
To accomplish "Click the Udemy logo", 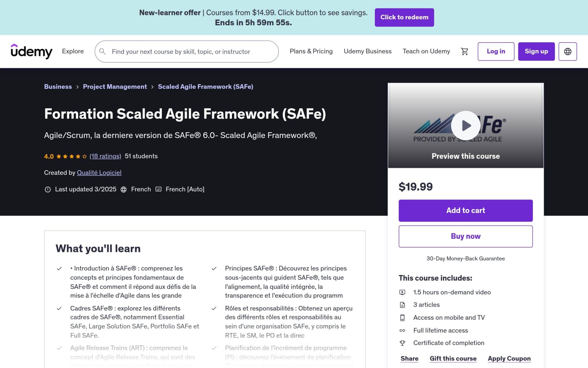I will pyautogui.click(x=32, y=51).
